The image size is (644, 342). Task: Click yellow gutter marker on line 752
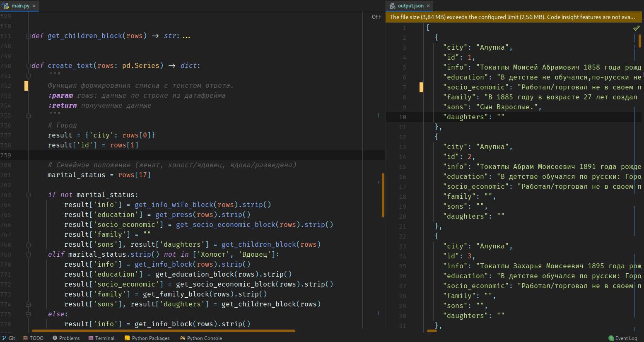pos(26,86)
